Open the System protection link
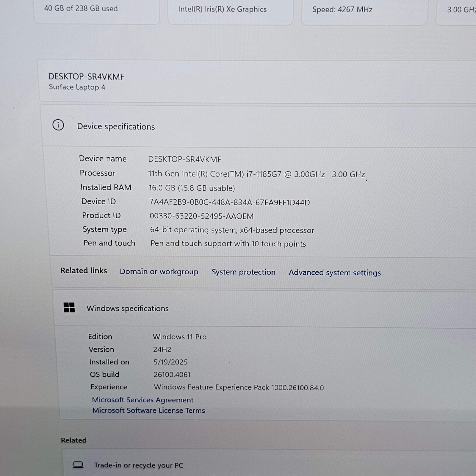 (243, 272)
